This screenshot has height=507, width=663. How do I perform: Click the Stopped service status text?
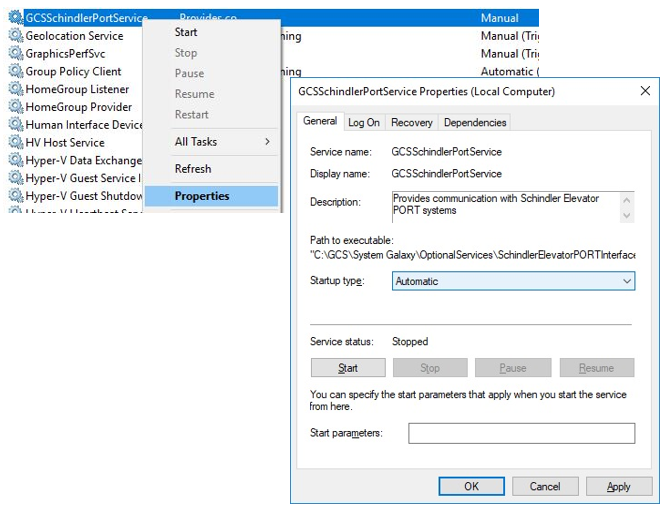click(x=410, y=342)
